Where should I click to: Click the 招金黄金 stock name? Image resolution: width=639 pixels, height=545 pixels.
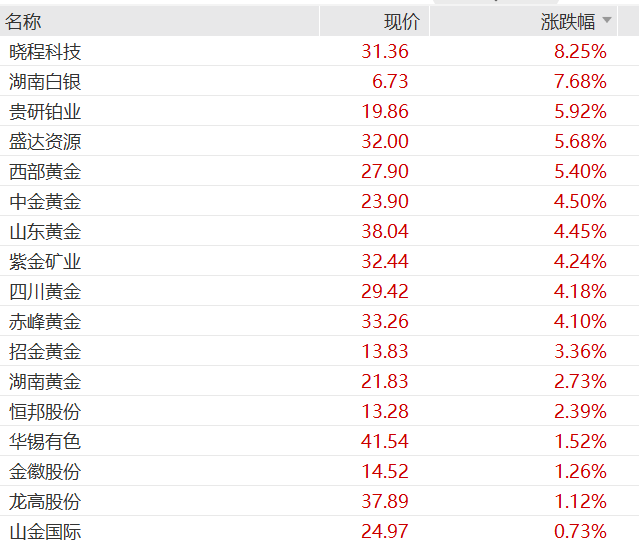click(45, 351)
